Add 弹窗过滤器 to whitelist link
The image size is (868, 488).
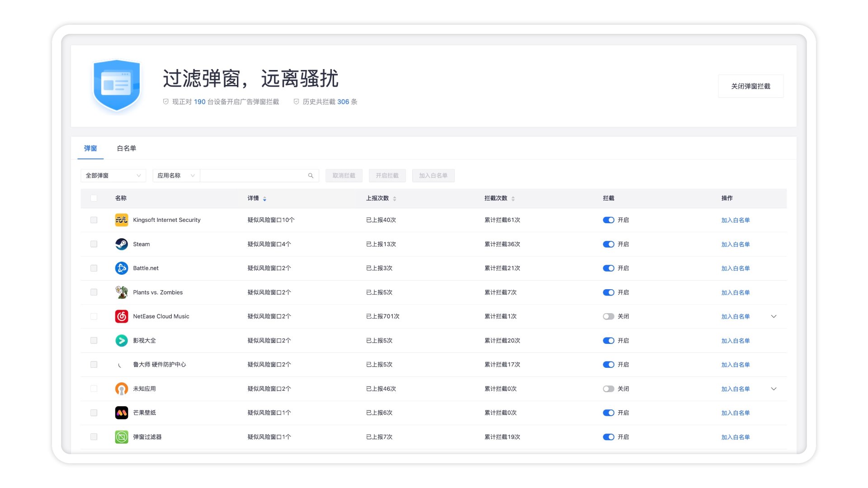point(735,437)
